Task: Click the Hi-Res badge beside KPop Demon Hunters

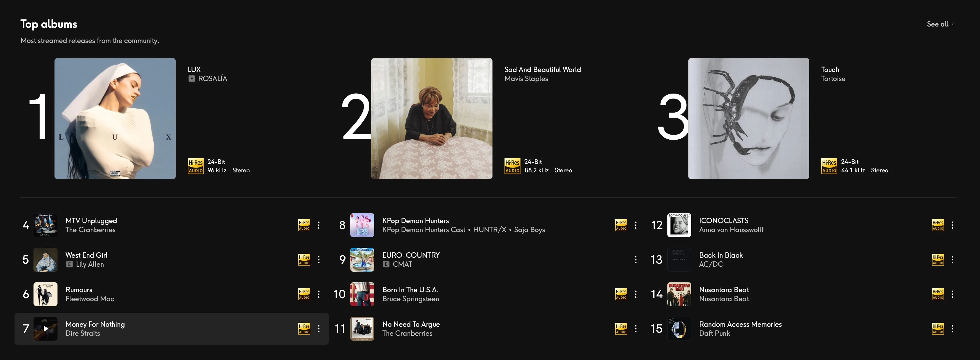Action: click(x=621, y=225)
